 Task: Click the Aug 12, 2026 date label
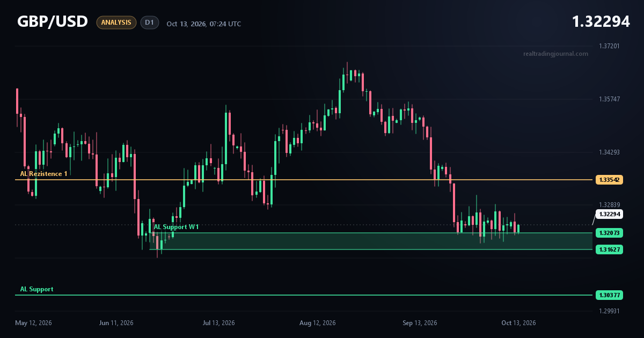point(318,323)
